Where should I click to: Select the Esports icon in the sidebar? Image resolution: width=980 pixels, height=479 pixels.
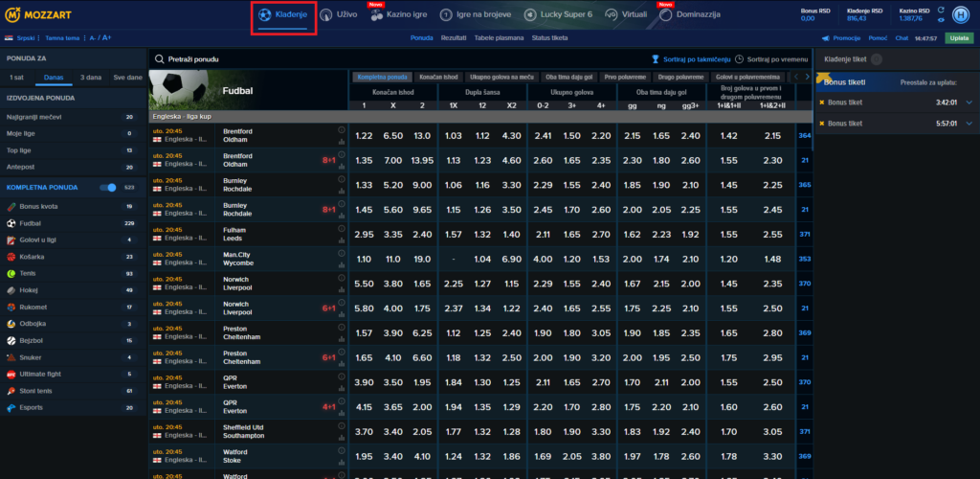[11, 408]
